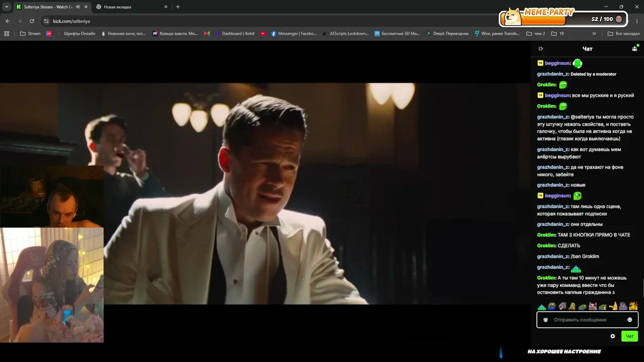The width and height of the screenshot is (644, 362).
Task: Open Шрифты Онлайн bookmark
Action: (76, 34)
